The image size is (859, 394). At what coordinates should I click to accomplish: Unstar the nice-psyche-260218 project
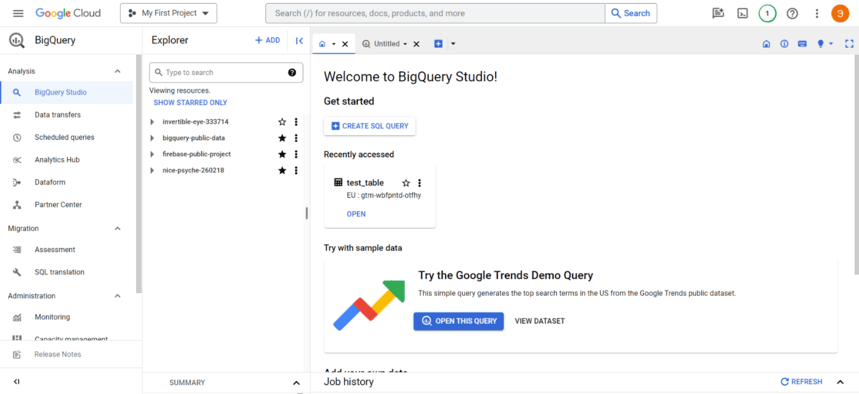point(282,170)
